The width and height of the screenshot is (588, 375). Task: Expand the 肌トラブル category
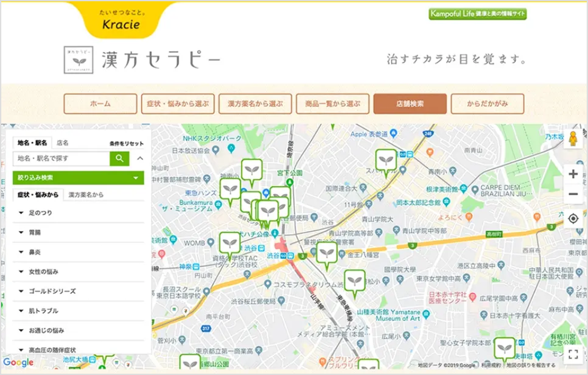tap(78, 311)
